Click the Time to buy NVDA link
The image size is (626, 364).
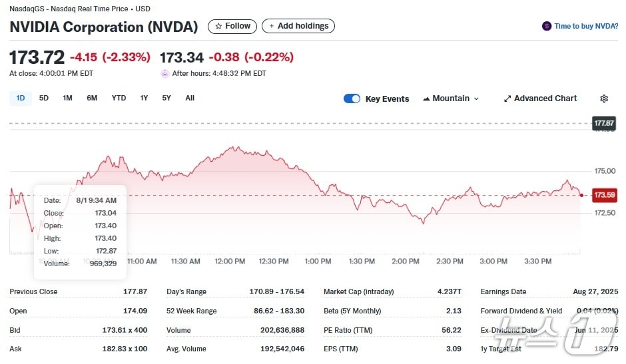click(x=585, y=27)
